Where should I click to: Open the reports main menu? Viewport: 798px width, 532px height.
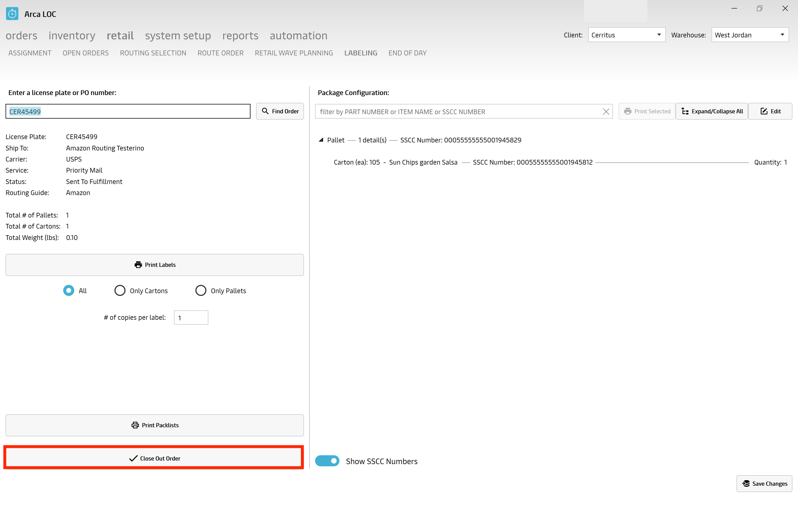click(240, 36)
